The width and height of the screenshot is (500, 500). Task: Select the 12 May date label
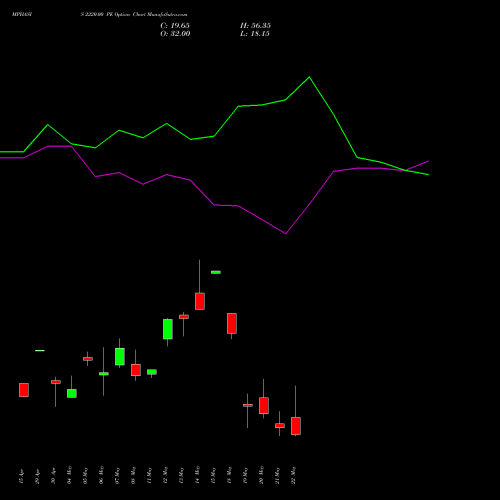165,476
